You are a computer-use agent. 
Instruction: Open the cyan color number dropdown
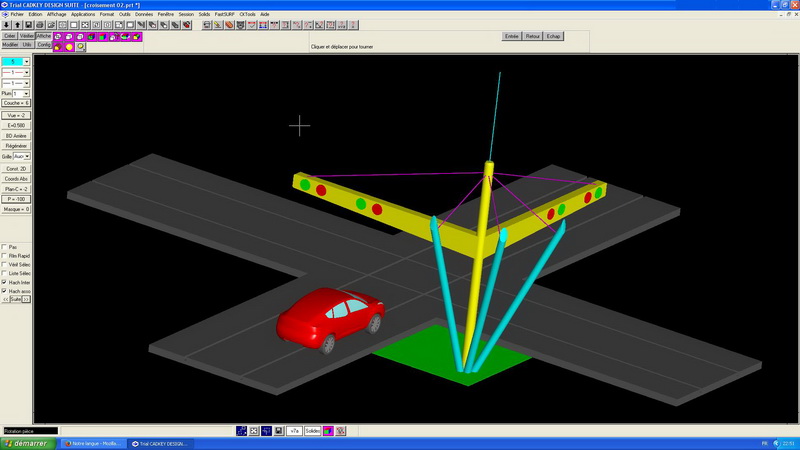click(27, 61)
